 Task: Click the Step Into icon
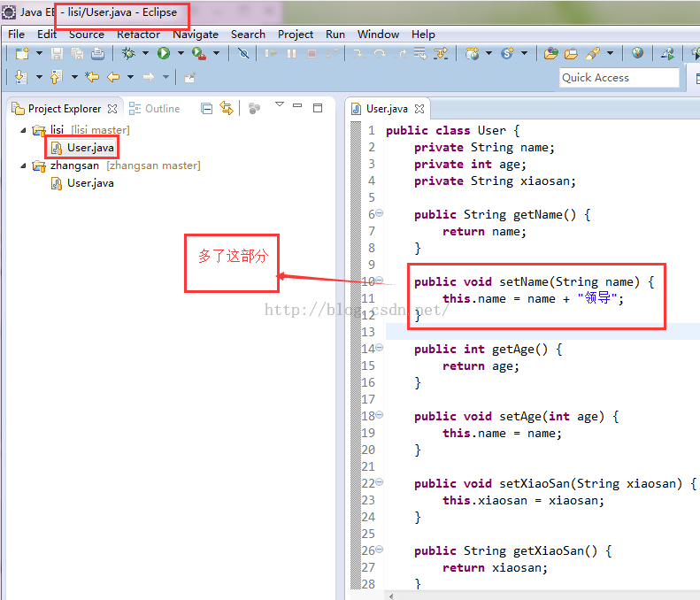[358, 54]
